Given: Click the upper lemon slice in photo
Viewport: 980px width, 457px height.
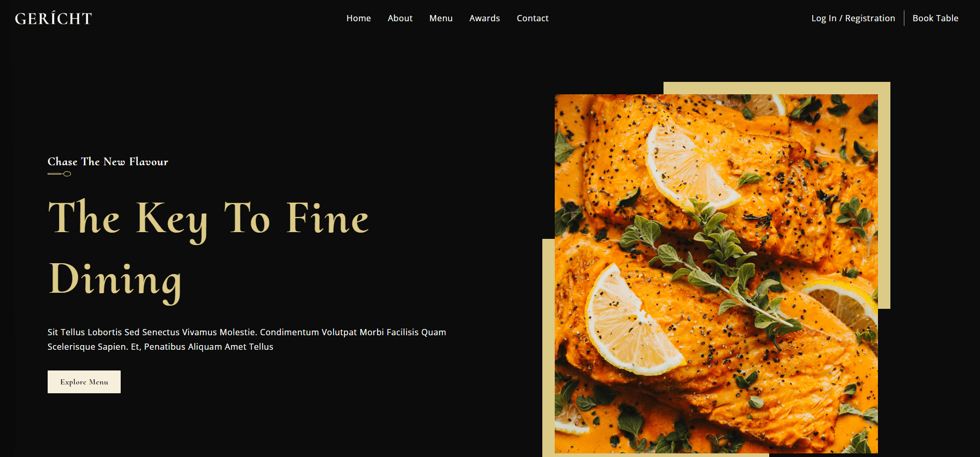Looking at the screenshot, I should (691, 166).
